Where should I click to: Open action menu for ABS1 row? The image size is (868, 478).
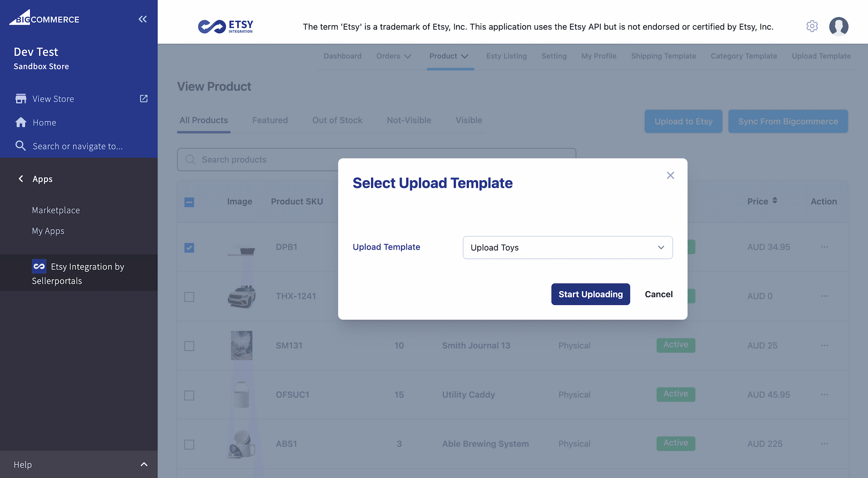click(x=825, y=444)
